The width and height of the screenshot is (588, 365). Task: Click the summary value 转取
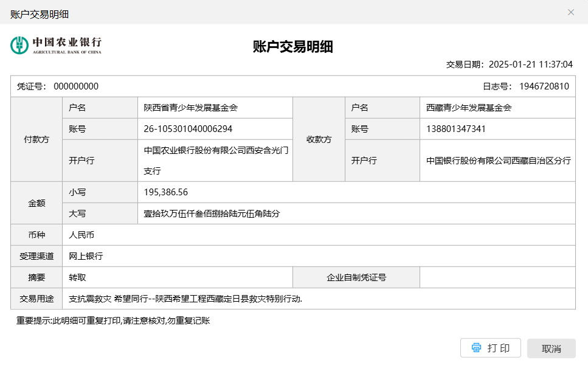point(77,277)
